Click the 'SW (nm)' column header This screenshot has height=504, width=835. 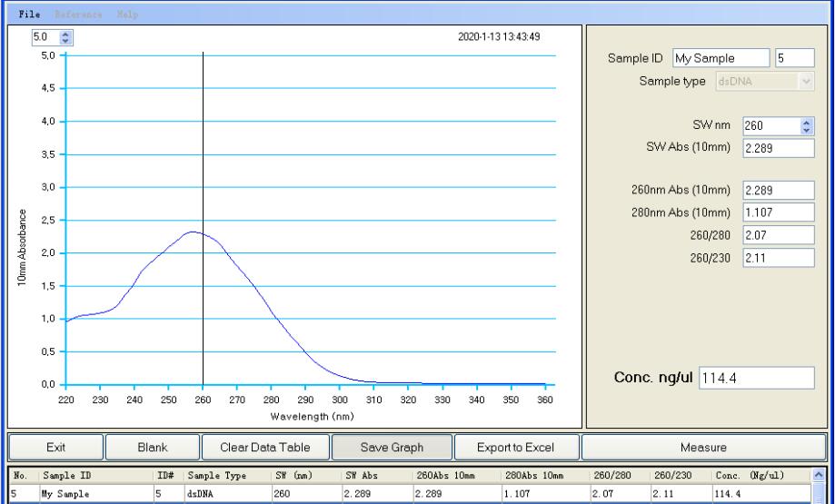306,475
